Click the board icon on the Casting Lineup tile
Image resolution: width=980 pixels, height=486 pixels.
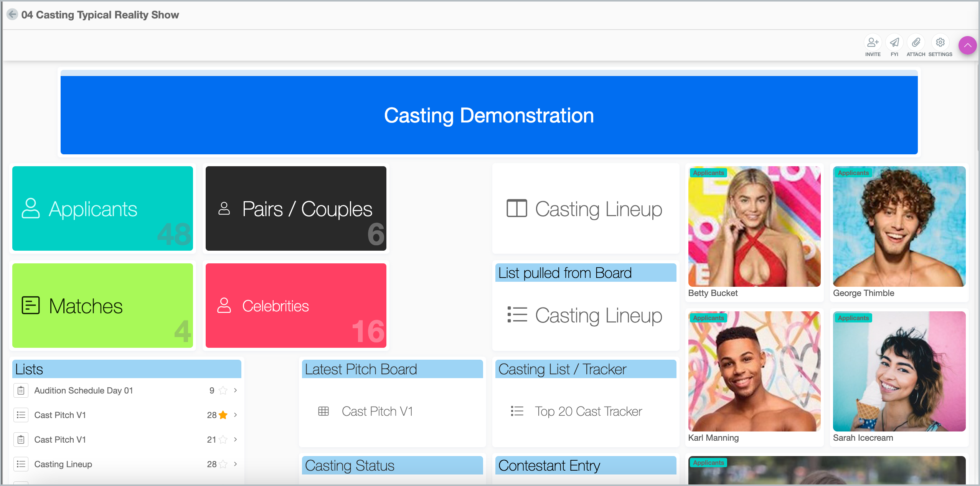[x=516, y=208]
